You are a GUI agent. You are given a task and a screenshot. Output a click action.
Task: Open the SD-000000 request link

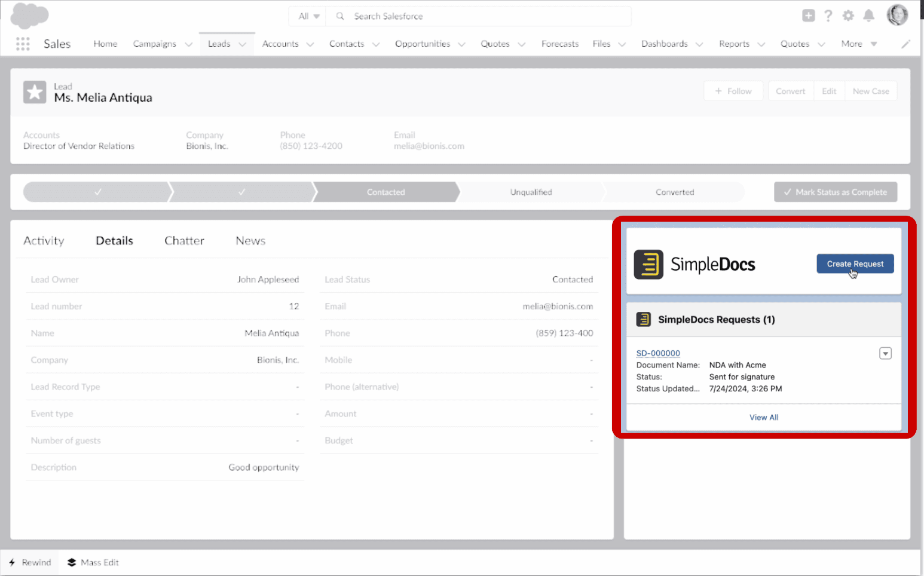pyautogui.click(x=658, y=353)
